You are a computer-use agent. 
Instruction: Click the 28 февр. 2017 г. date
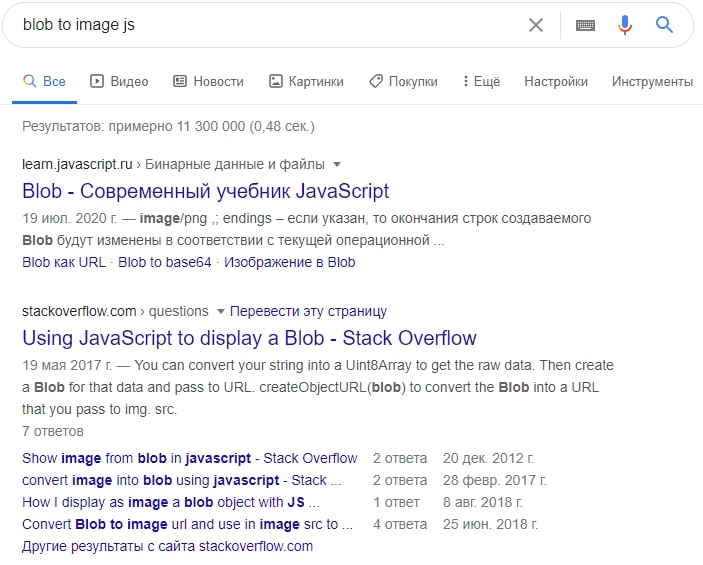[x=495, y=480]
